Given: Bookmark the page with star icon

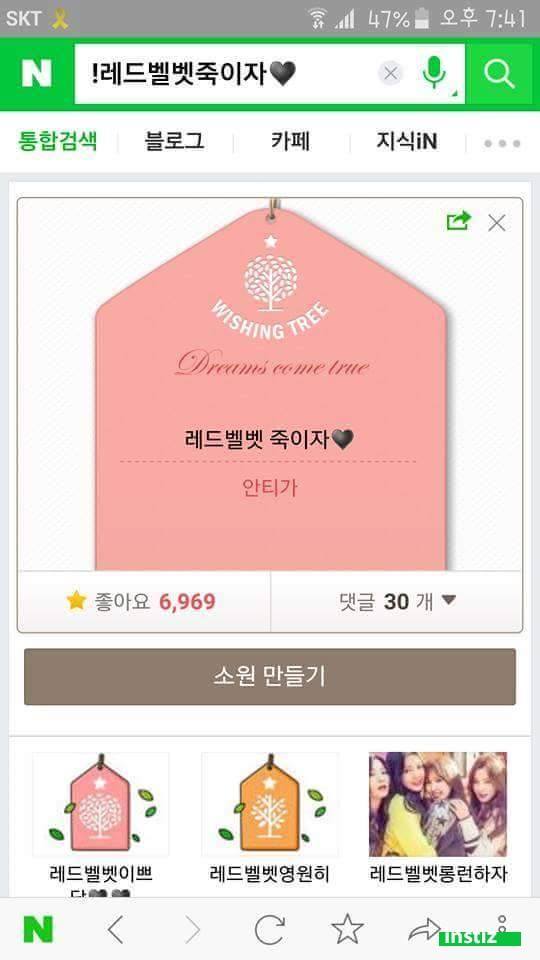Looking at the screenshot, I should pyautogui.click(x=347, y=929).
